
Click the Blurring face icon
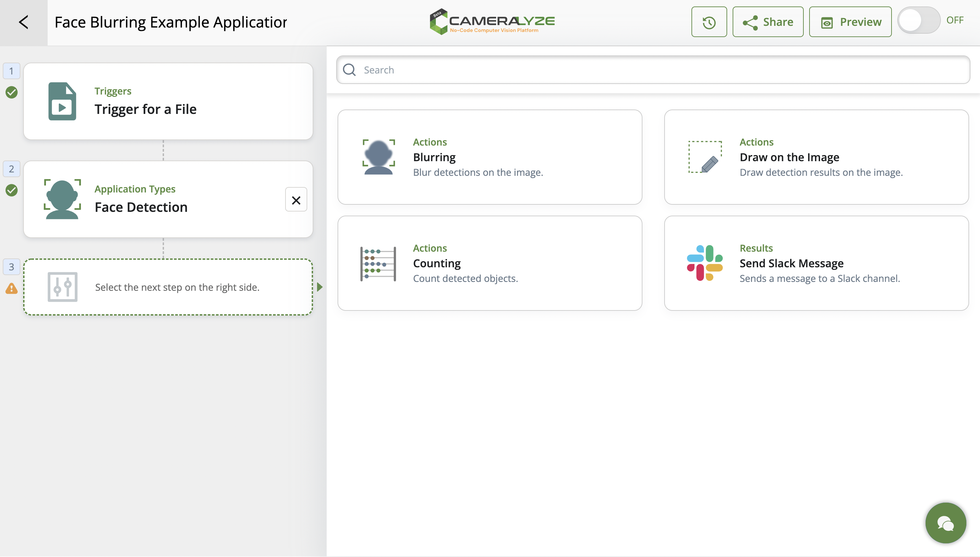[x=379, y=157]
